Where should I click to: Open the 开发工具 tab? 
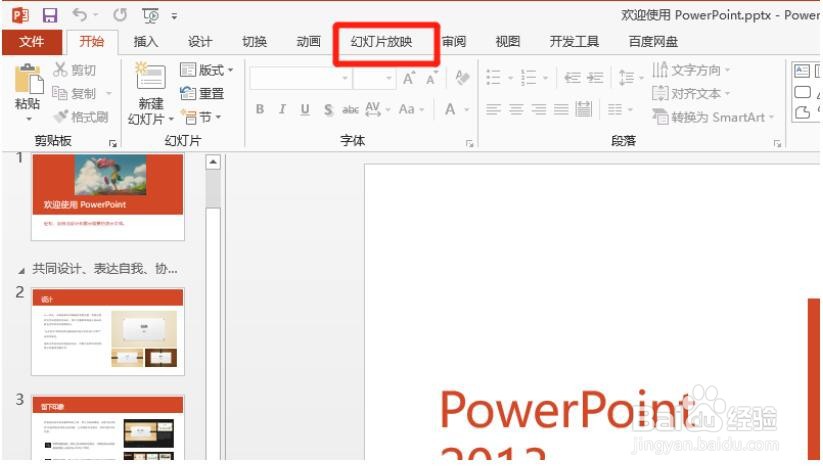(x=574, y=41)
